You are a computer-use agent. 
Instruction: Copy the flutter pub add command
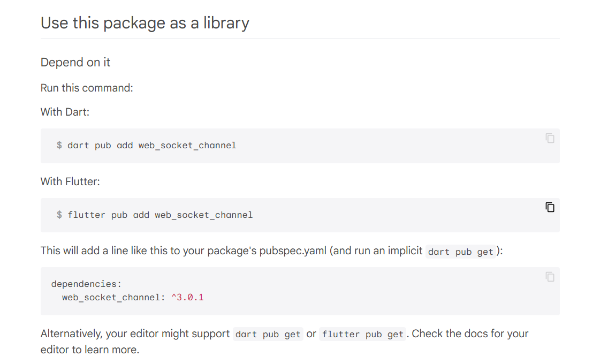550,207
